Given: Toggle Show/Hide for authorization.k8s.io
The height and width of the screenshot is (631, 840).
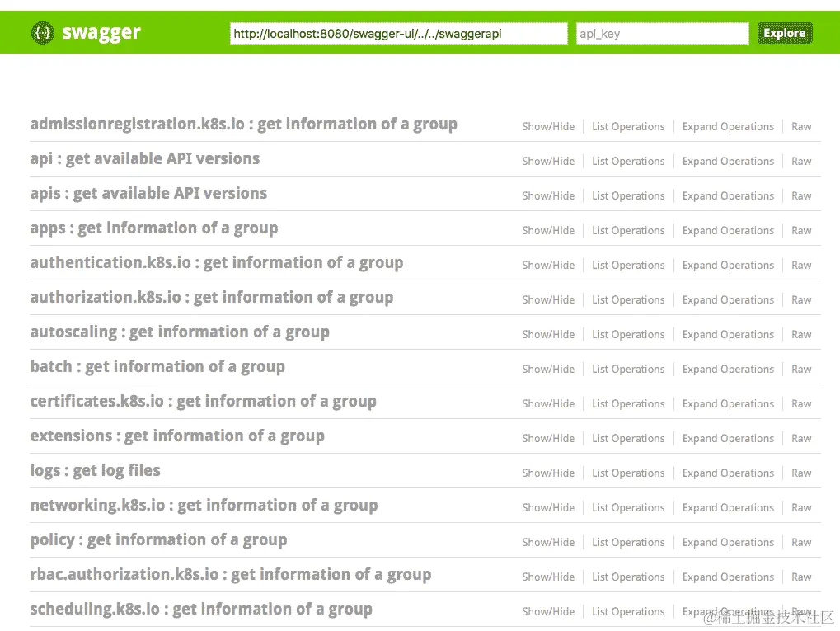Looking at the screenshot, I should pyautogui.click(x=548, y=299).
